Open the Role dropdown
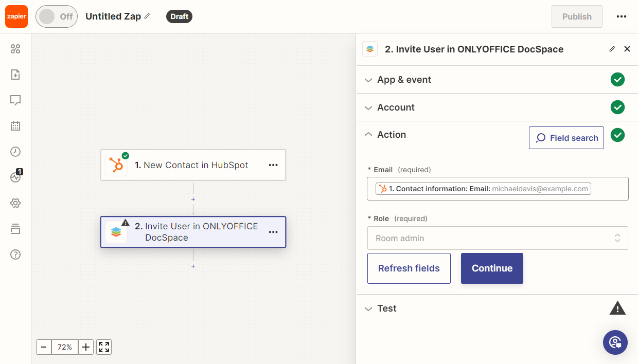This screenshot has height=364, width=638. (x=497, y=238)
